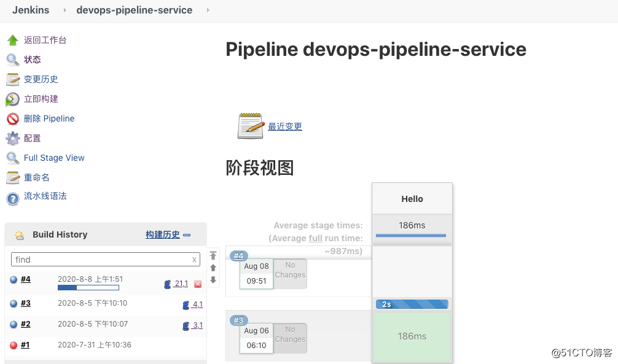Image resolution: width=618 pixels, height=364 pixels.
Task: Click green 186ms stage cell of build #3
Action: (x=412, y=336)
